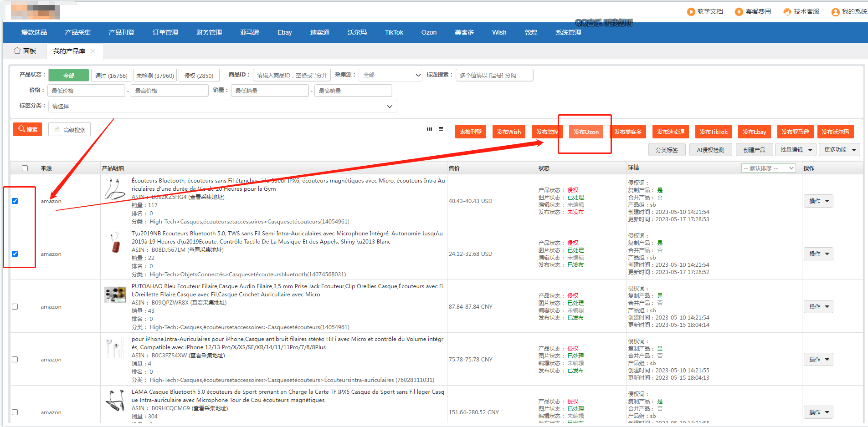Expand the 批量编辑 dropdown
This screenshot has width=868, height=427.
point(796,150)
